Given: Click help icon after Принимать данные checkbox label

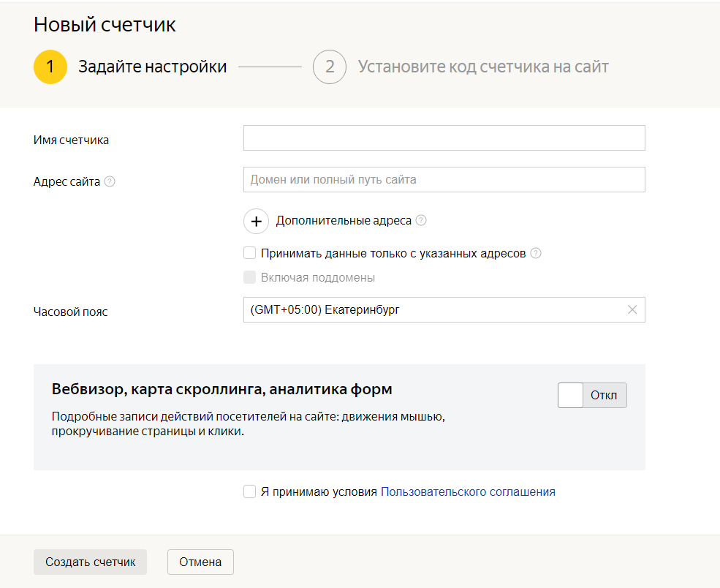Looking at the screenshot, I should point(536,254).
